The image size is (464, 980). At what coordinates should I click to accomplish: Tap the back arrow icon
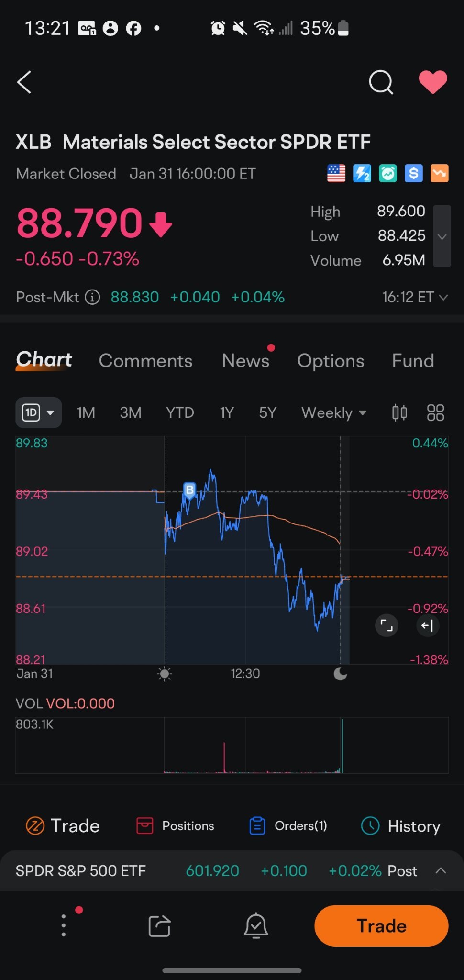24,82
